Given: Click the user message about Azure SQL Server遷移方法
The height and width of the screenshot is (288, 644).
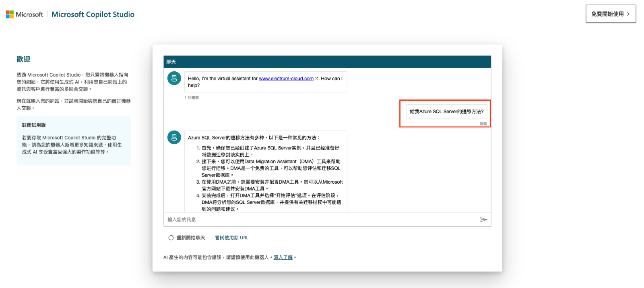Looking at the screenshot, I should [x=447, y=112].
